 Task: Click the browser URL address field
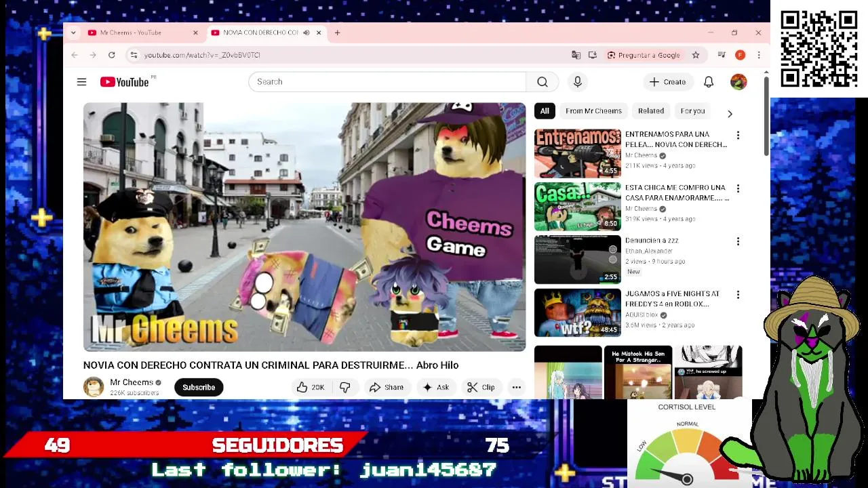click(x=353, y=55)
